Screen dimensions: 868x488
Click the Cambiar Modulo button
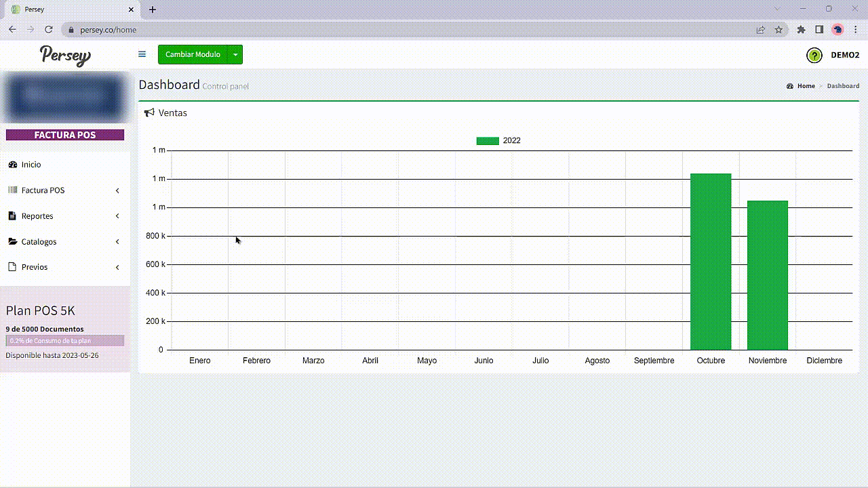193,55
